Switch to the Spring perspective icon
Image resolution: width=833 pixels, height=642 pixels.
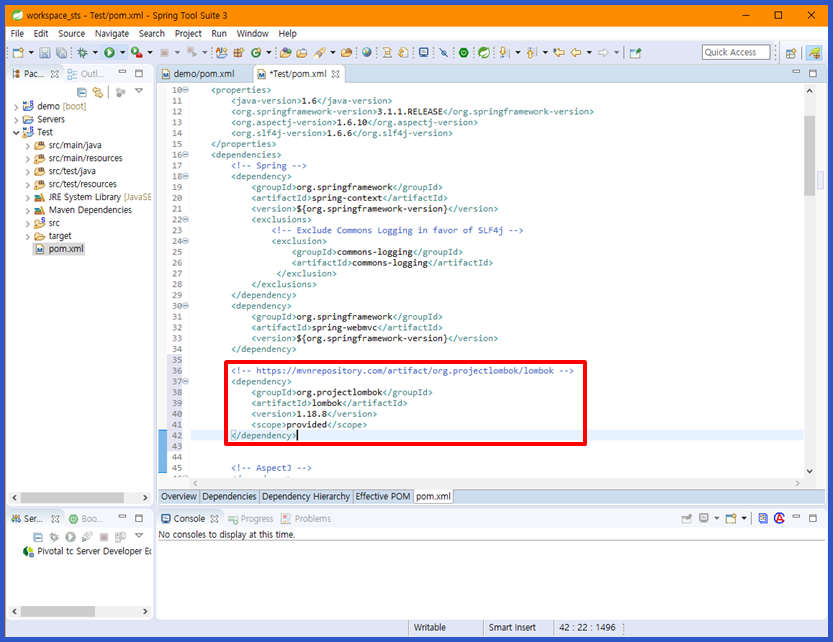[x=814, y=53]
